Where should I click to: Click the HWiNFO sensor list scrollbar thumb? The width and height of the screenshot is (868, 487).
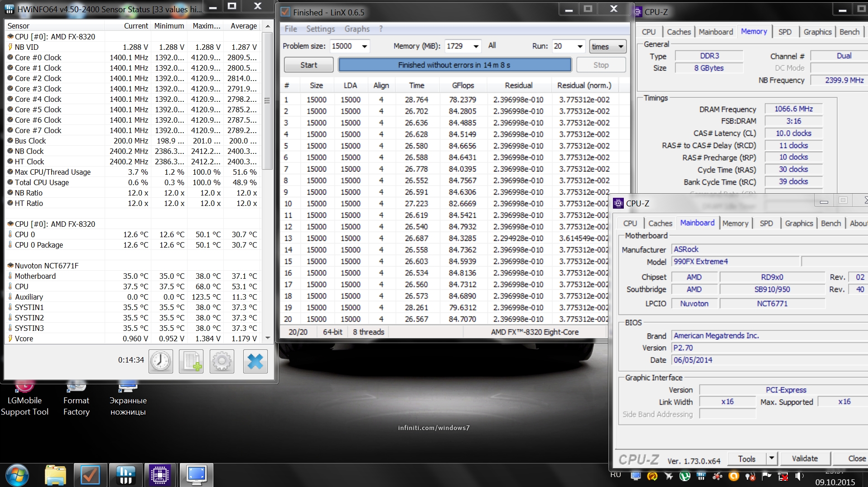pyautogui.click(x=267, y=100)
